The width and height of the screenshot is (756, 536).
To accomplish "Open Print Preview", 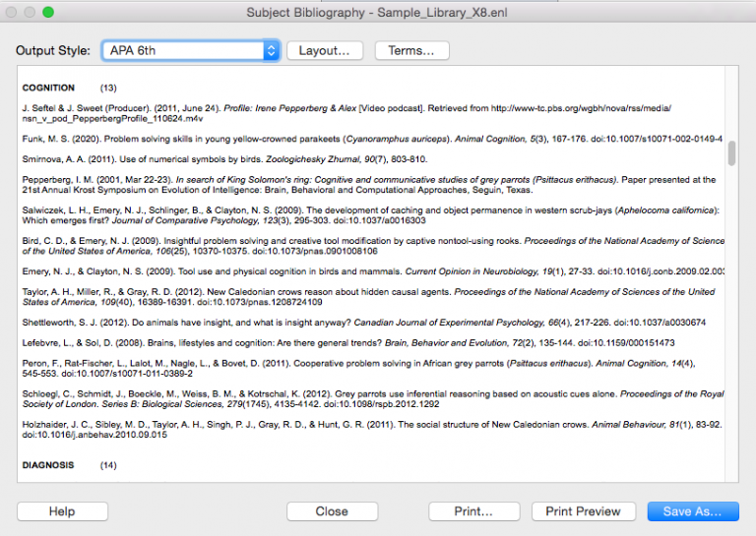I will [584, 511].
